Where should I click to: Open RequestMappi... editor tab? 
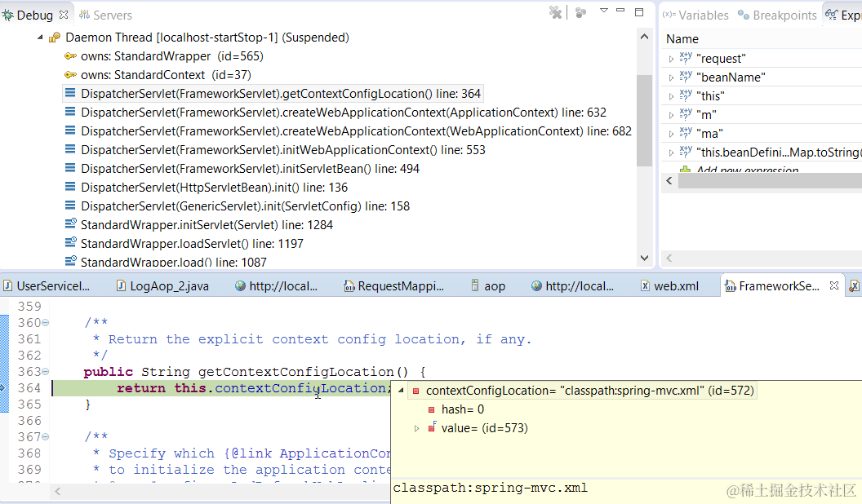click(x=393, y=286)
